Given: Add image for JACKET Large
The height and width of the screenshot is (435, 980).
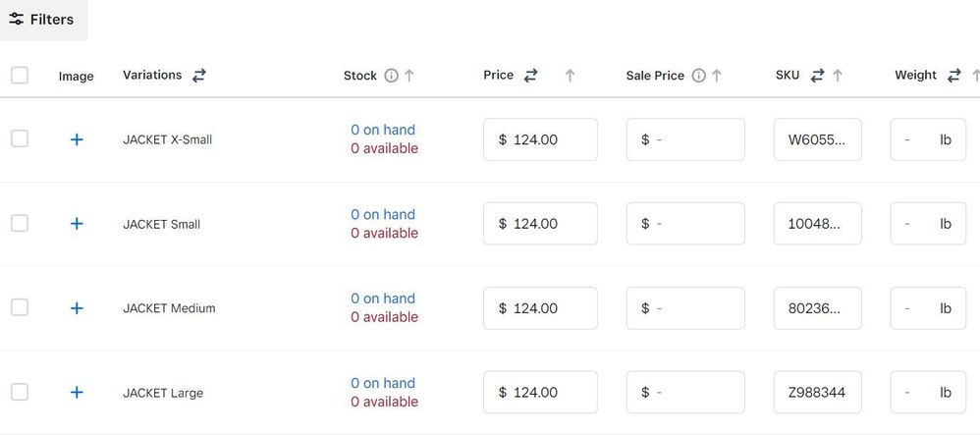Looking at the screenshot, I should coord(77,393).
